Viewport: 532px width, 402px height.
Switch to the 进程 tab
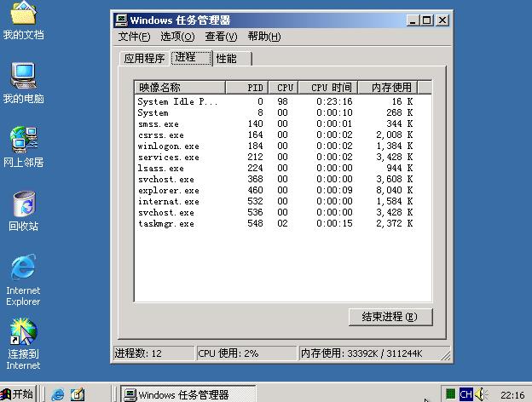(191, 58)
